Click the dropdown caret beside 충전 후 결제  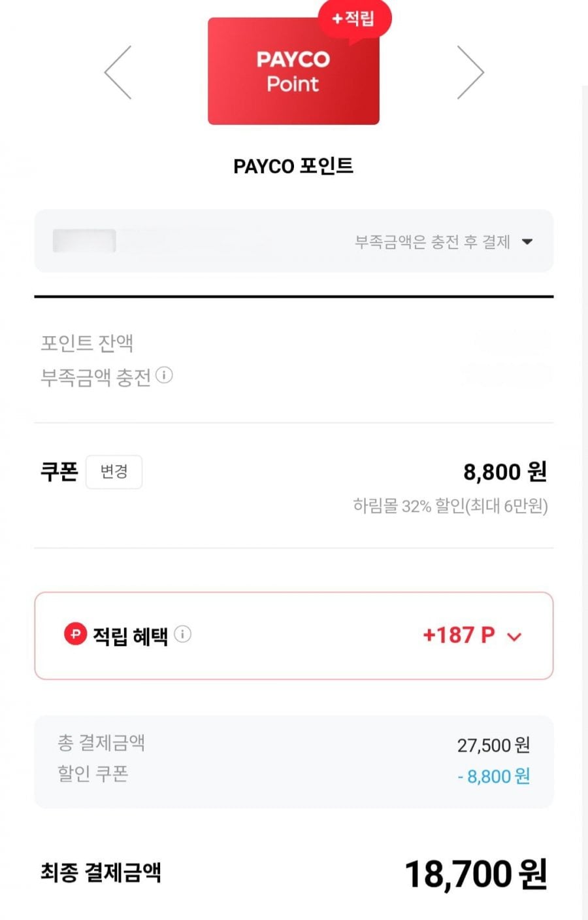pos(527,242)
